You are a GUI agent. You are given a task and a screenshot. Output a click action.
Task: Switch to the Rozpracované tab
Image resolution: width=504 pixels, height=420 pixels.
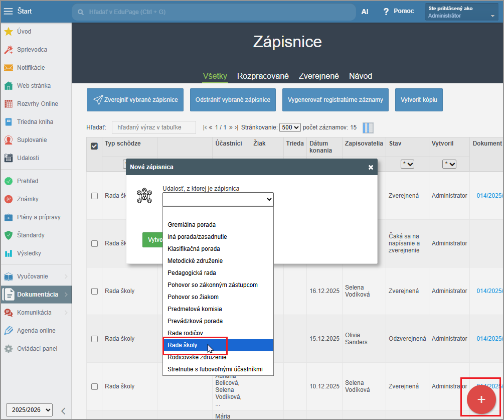263,76
